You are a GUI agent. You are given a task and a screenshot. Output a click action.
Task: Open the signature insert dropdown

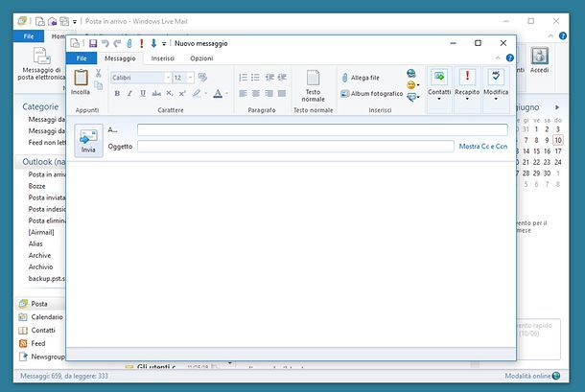tap(413, 98)
